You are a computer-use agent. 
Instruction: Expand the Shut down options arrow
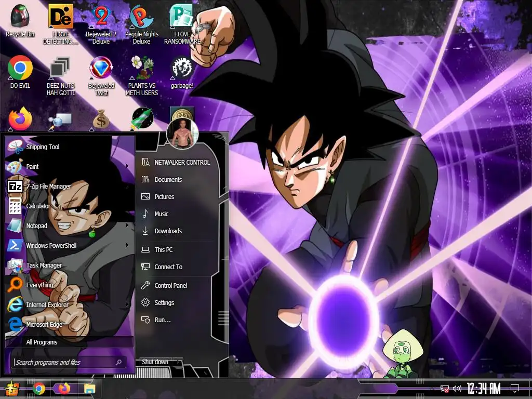[x=178, y=362]
